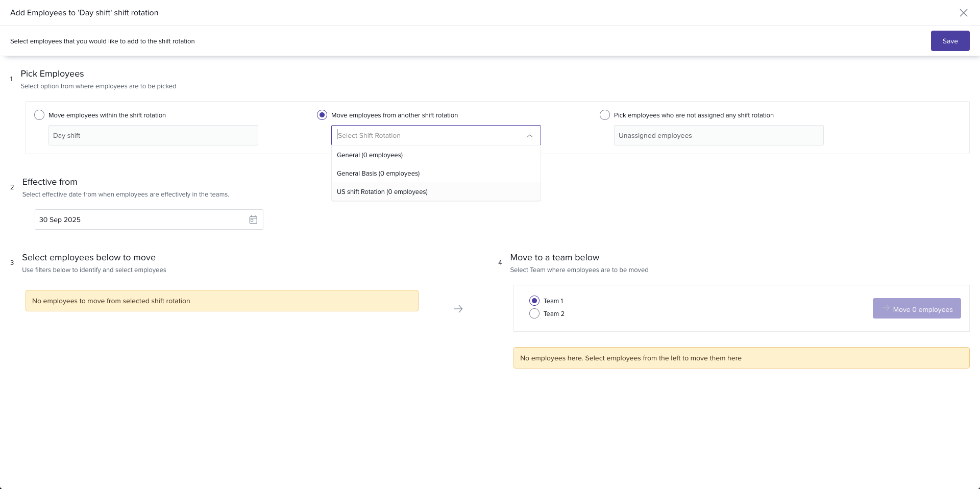This screenshot has width=980, height=489.
Task: Collapse the shift rotation dropdown chevron
Action: [x=529, y=136]
